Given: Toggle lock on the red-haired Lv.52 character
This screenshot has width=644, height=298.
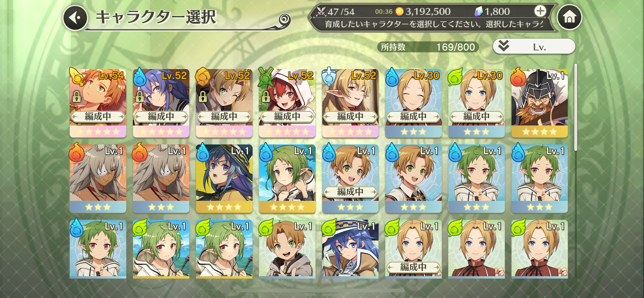Looking at the screenshot, I should (266, 96).
